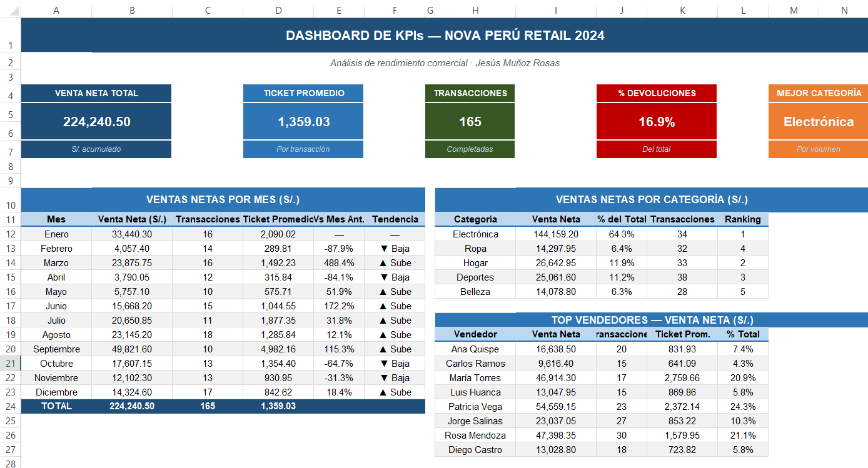
Task: Select the Enero month cell
Action: click(x=56, y=234)
